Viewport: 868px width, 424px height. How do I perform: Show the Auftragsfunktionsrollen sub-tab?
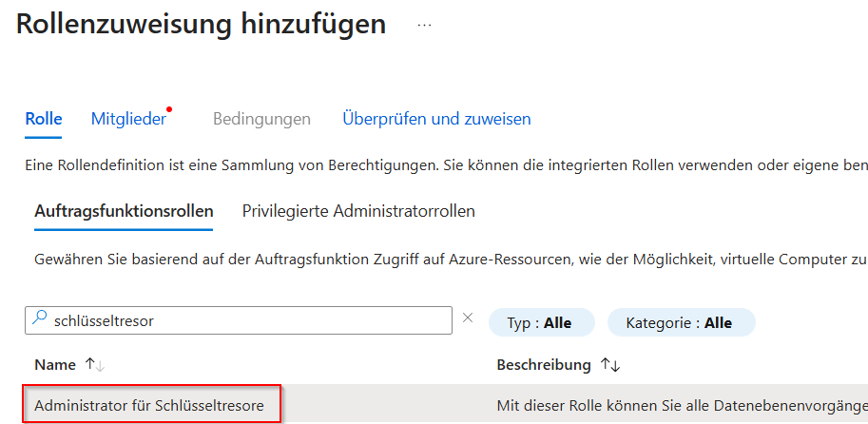(x=124, y=210)
